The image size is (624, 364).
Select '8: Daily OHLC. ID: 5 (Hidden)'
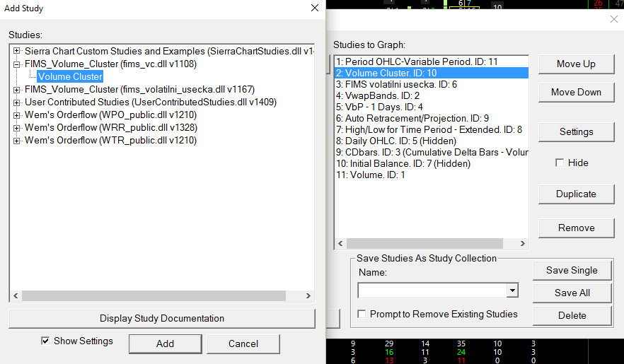point(432,141)
